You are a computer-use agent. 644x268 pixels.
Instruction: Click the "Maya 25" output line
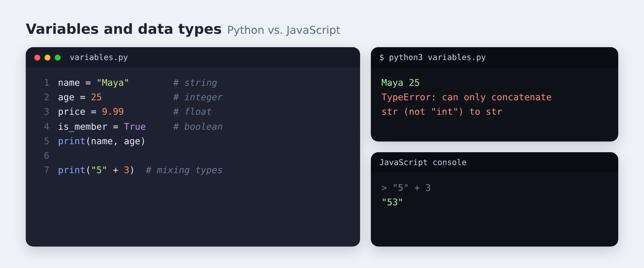[x=400, y=83]
